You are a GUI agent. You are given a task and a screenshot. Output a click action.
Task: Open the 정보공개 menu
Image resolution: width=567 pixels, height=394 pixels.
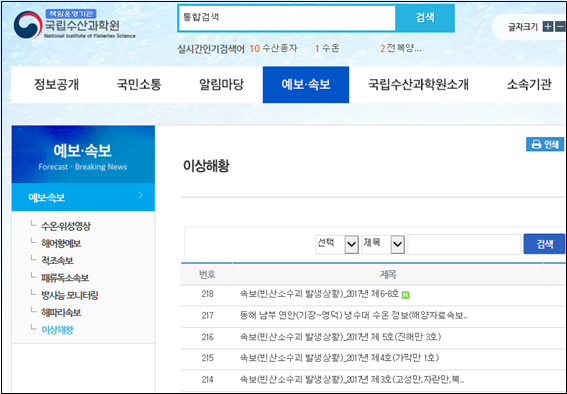pyautogui.click(x=56, y=85)
